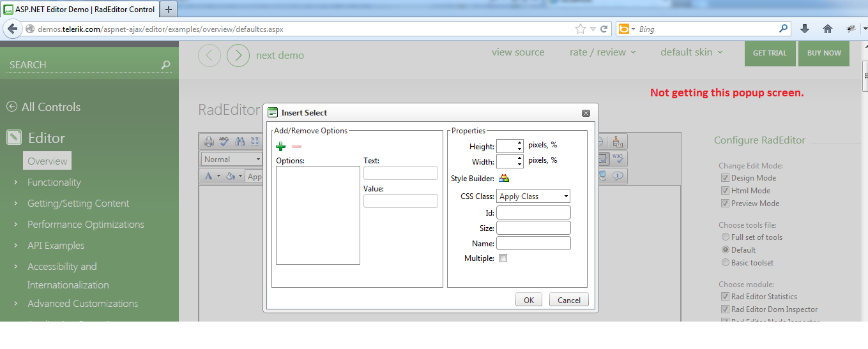The height and width of the screenshot is (349, 868).
Task: Select the Full set of tools radio
Action: pyautogui.click(x=725, y=237)
